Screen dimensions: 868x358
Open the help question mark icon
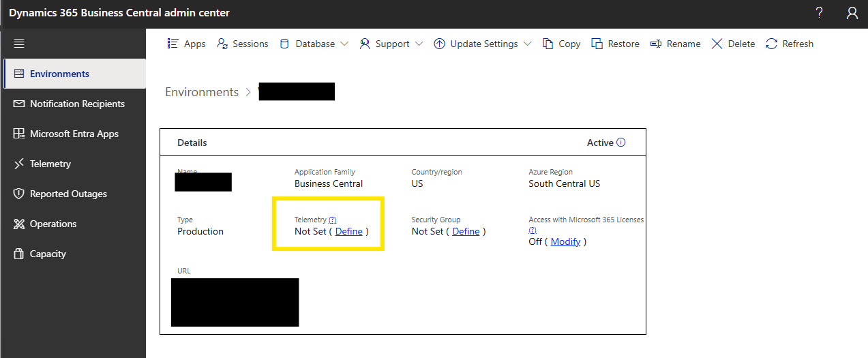(819, 13)
